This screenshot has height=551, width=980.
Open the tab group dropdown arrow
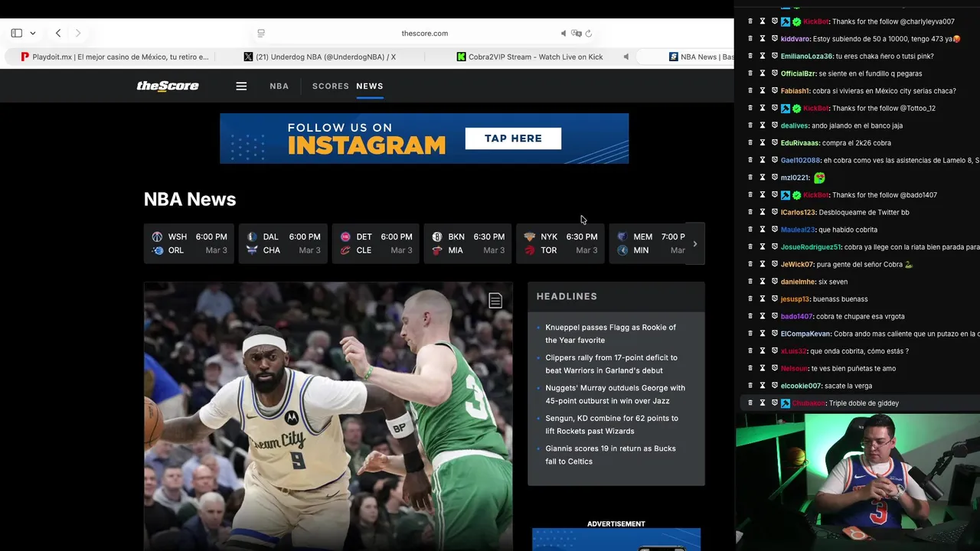pos(32,34)
